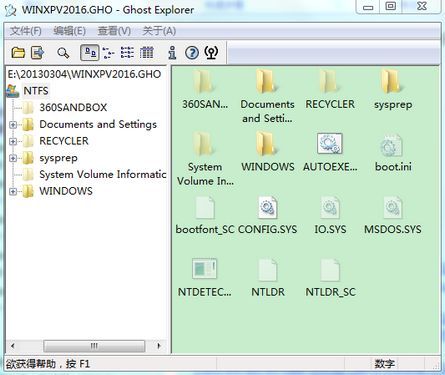The image size is (445, 375).
Task: Switch to list view
Action: click(127, 53)
